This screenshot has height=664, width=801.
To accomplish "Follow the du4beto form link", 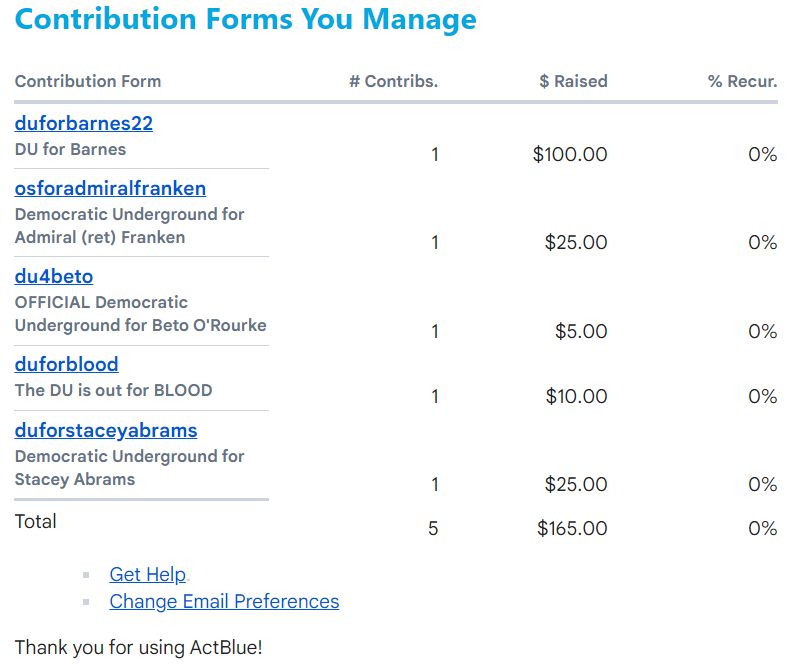I will [x=54, y=277].
